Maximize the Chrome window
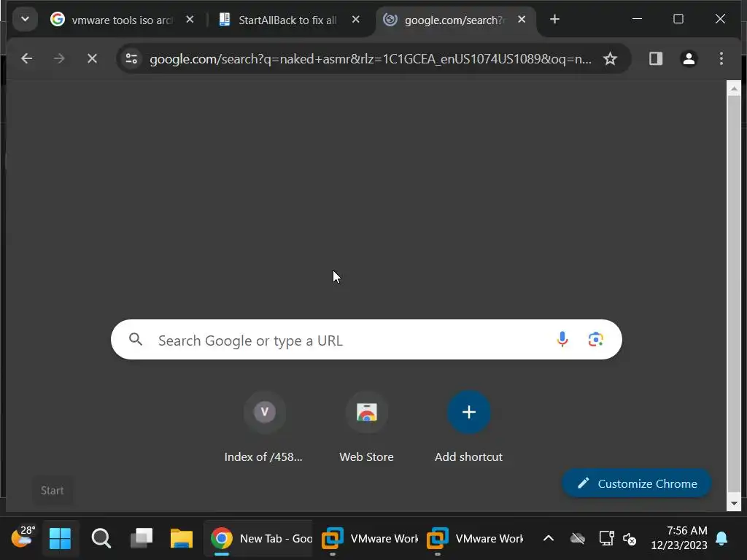Viewport: 747px width, 560px height. click(678, 19)
